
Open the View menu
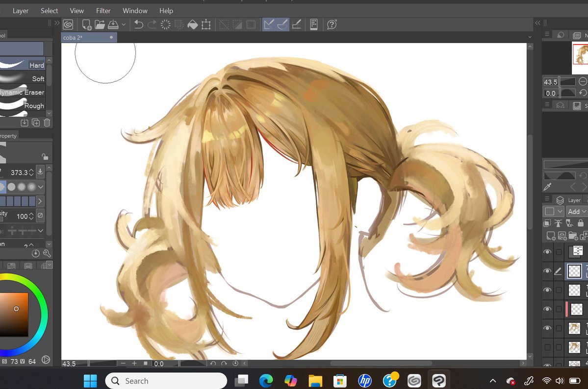tap(77, 11)
